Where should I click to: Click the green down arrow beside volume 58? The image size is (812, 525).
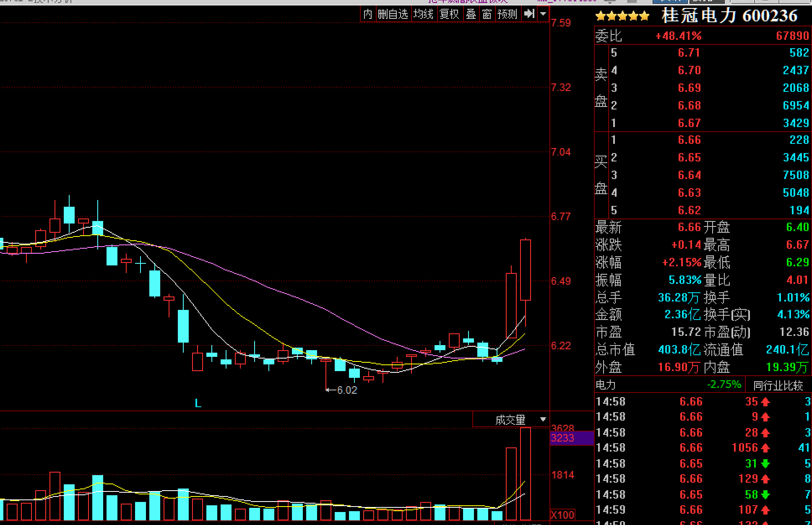(765, 495)
